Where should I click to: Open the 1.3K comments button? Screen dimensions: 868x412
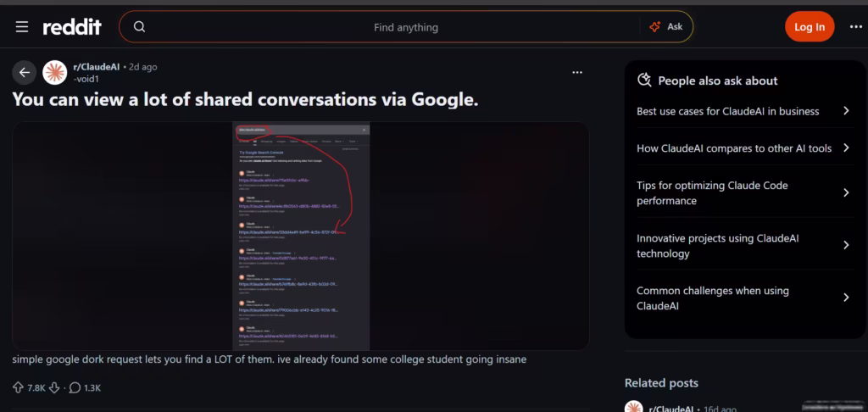pyautogui.click(x=86, y=387)
